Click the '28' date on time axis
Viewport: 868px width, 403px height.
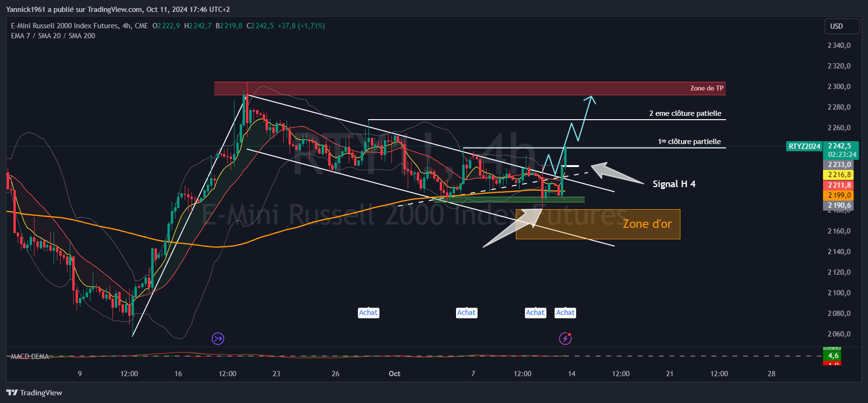(771, 374)
